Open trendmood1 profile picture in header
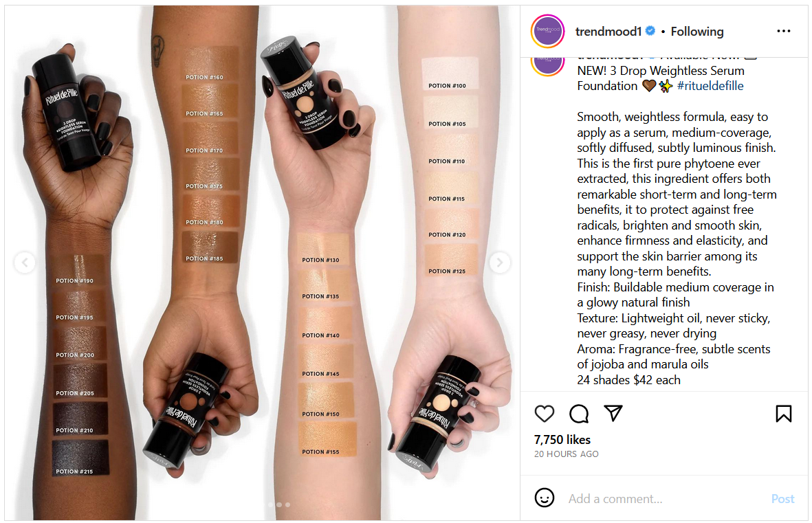812x523 pixels. tap(547, 31)
